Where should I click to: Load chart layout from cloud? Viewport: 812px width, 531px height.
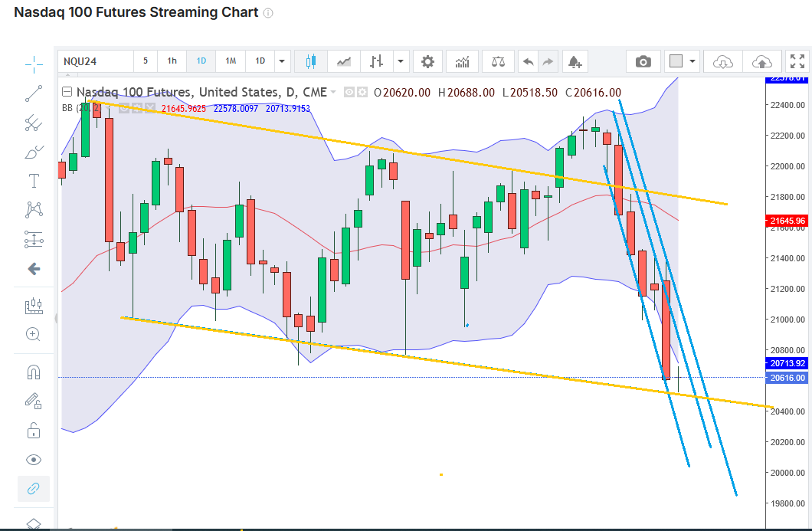point(723,61)
